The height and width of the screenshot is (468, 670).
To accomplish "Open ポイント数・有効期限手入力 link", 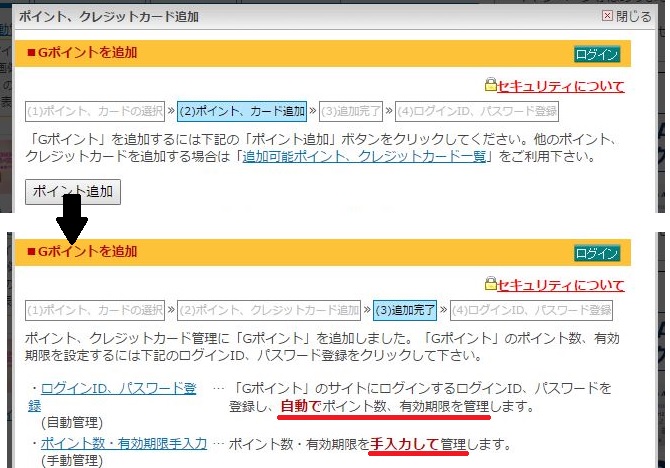I will pyautogui.click(x=124, y=444).
